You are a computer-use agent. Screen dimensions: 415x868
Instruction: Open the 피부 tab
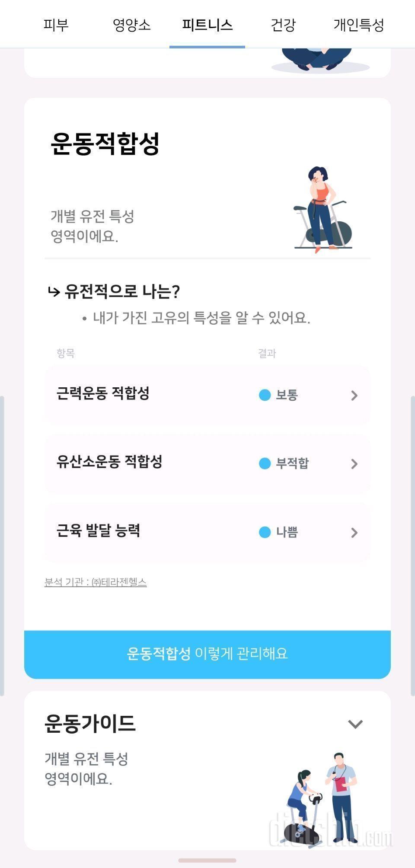[x=56, y=25]
